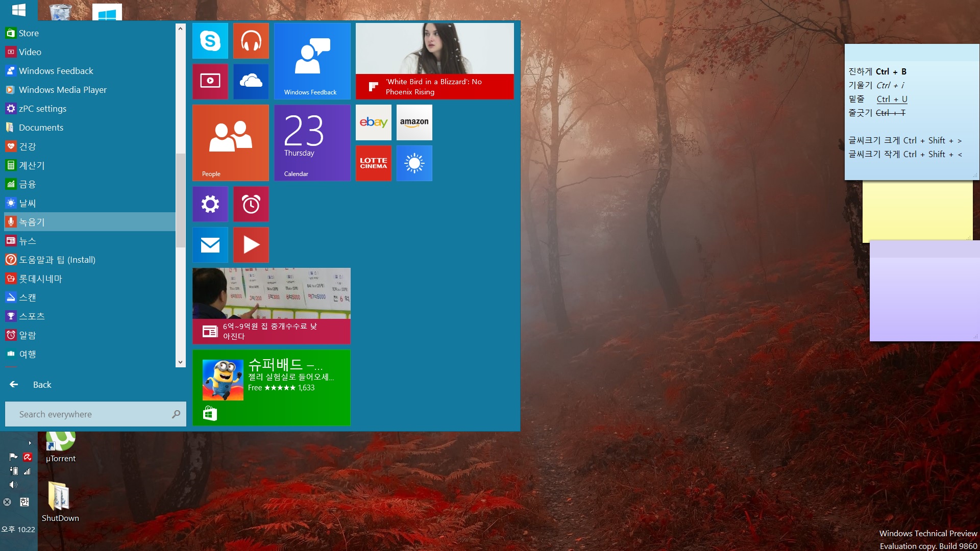Select Store in the apps list

89,33
